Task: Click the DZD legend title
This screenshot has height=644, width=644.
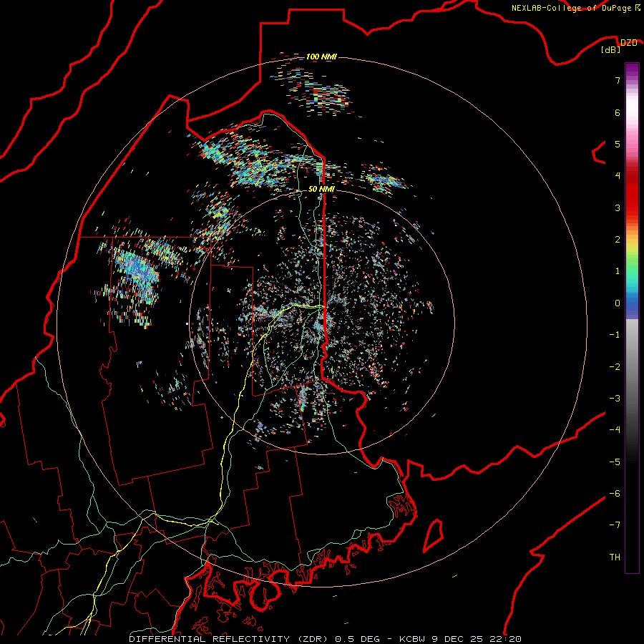Action: [628, 43]
